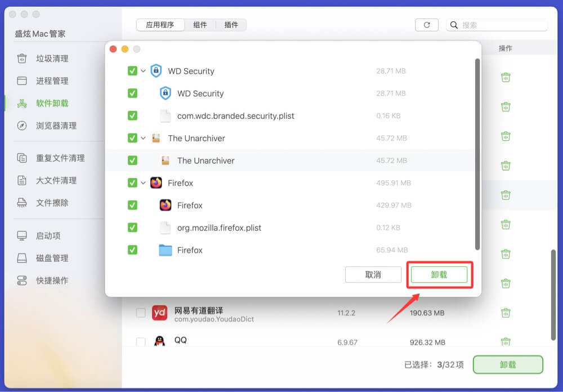Select the 文件擦除 sidebar icon
Image resolution: width=563 pixels, height=392 pixels.
(51, 203)
